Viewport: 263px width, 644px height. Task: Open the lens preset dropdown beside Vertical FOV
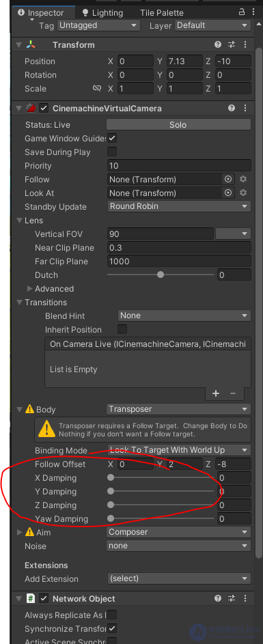(x=233, y=234)
